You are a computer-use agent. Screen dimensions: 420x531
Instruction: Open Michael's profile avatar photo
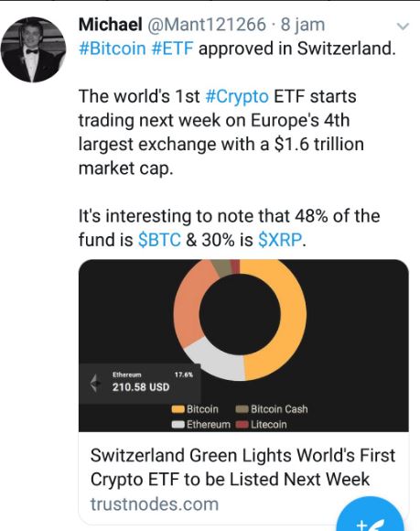pyautogui.click(x=33, y=49)
